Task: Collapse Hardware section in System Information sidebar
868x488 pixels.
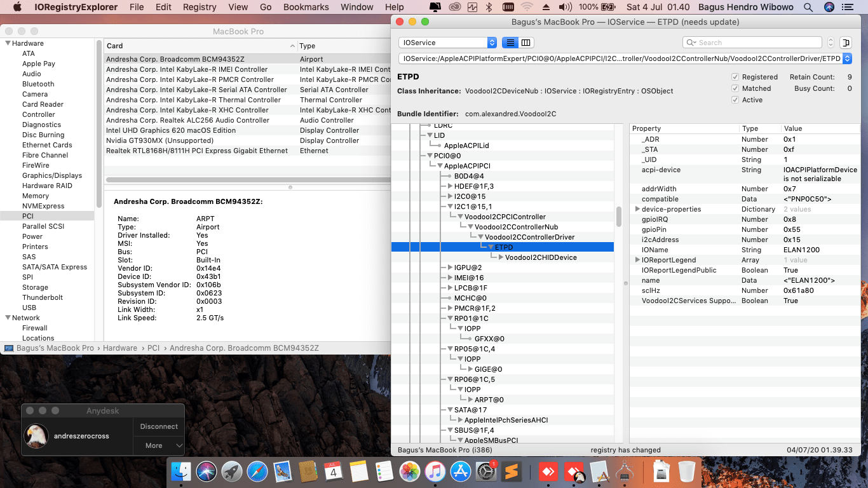Action: [8, 43]
